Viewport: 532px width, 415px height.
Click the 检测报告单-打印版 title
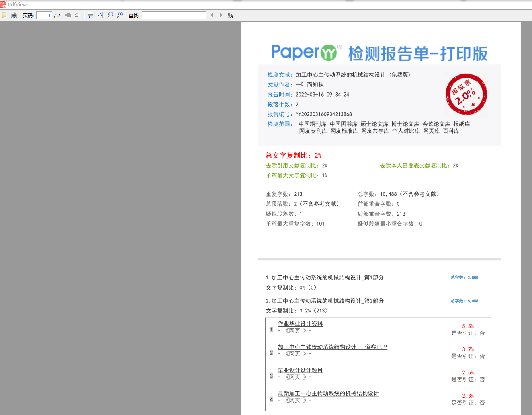(418, 53)
